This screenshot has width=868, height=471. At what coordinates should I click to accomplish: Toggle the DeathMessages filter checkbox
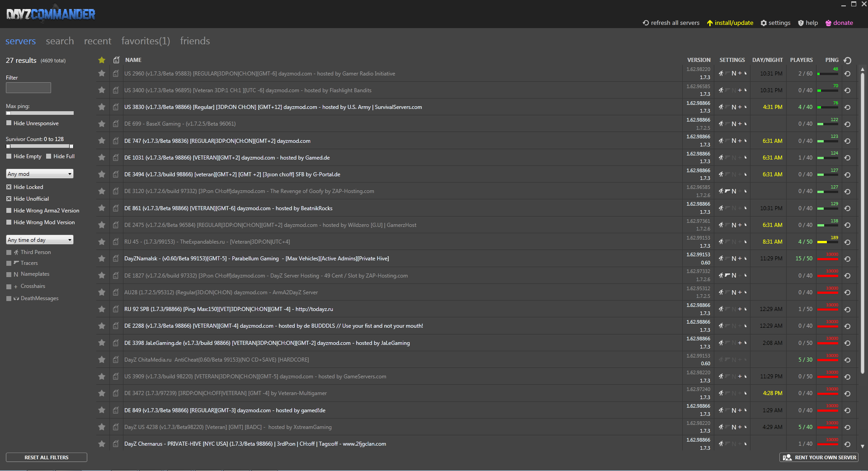coord(9,298)
